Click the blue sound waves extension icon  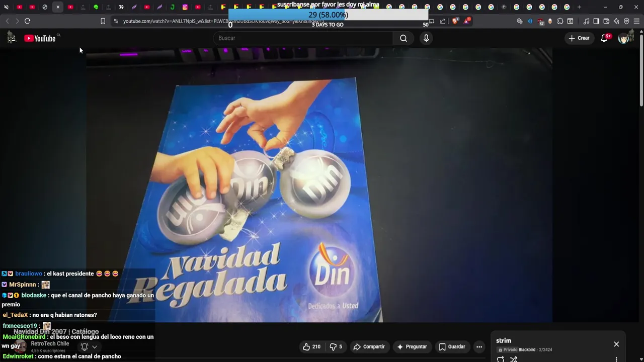[x=530, y=21]
